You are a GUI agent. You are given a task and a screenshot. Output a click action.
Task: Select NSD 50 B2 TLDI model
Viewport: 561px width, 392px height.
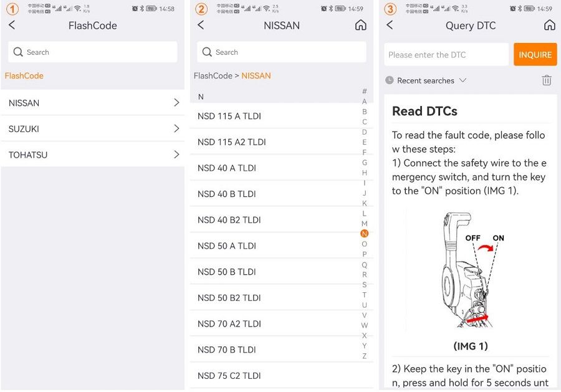pos(229,298)
